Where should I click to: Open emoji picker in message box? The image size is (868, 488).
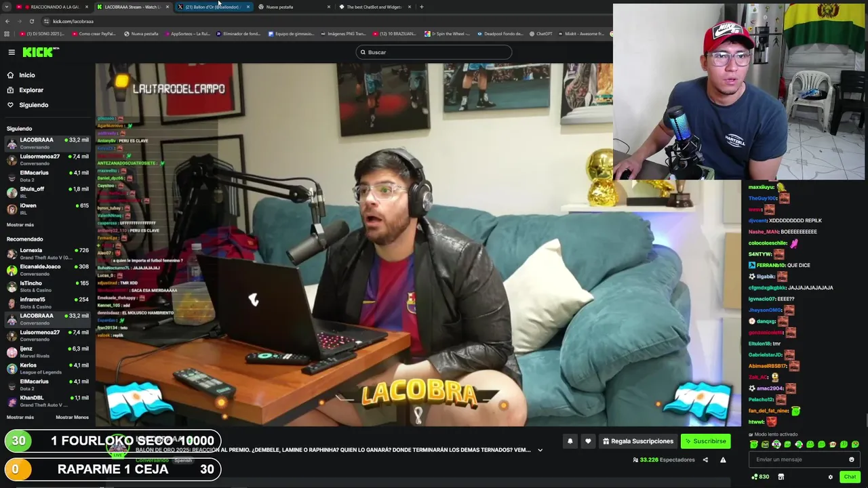tap(852, 460)
